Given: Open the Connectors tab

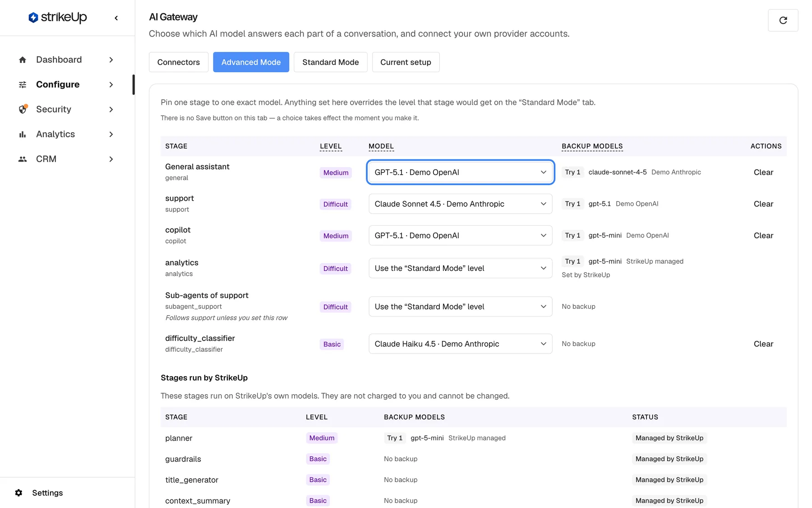Looking at the screenshot, I should pyautogui.click(x=179, y=62).
